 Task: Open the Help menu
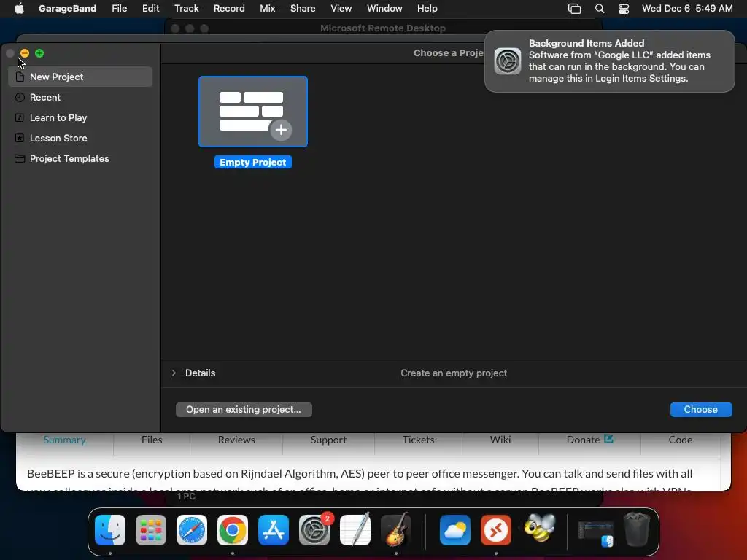427,8
